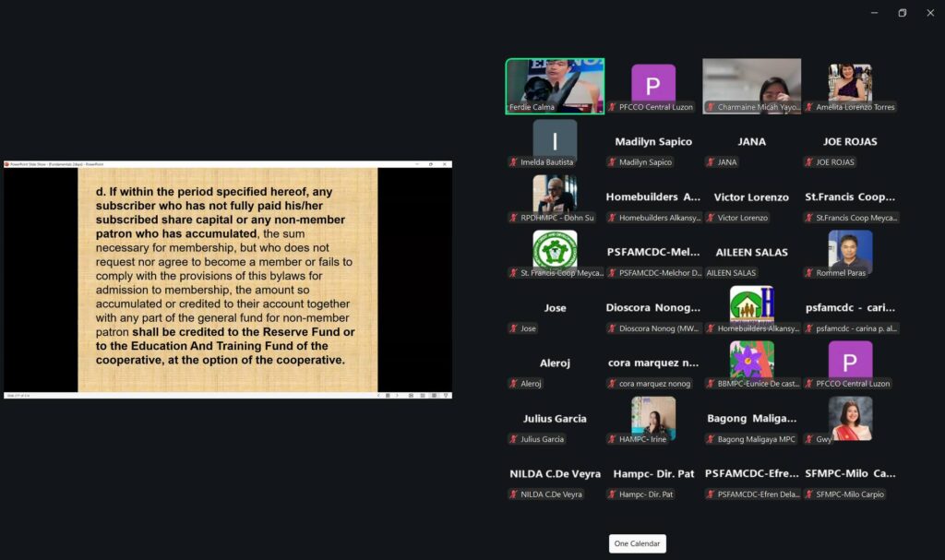
Task: Go to next slide using PowerPoint status bar arrow
Action: (x=399, y=396)
